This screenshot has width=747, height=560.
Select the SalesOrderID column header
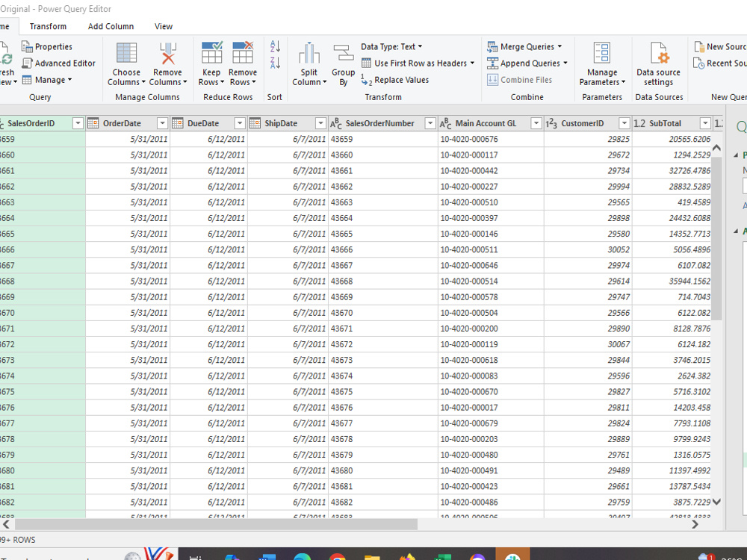coord(31,123)
